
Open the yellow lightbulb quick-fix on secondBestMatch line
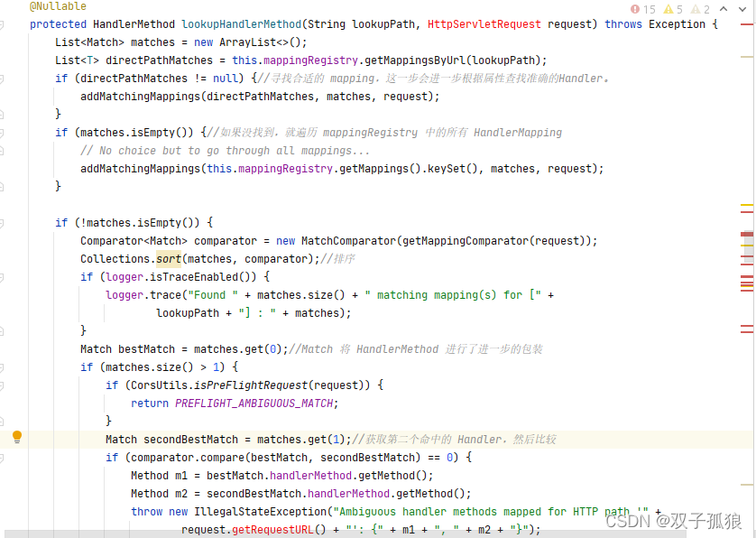point(17,437)
